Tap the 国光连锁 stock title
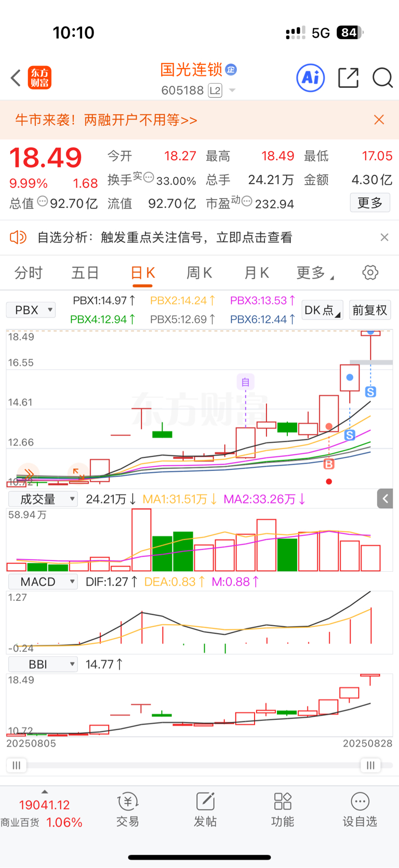Viewport: 399px width, 868px height. 191,69
